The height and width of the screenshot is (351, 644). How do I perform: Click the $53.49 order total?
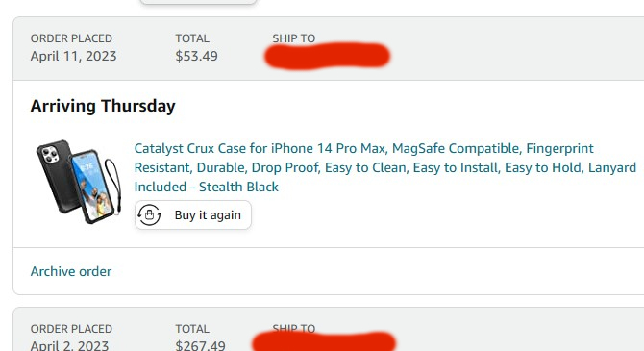tap(196, 56)
